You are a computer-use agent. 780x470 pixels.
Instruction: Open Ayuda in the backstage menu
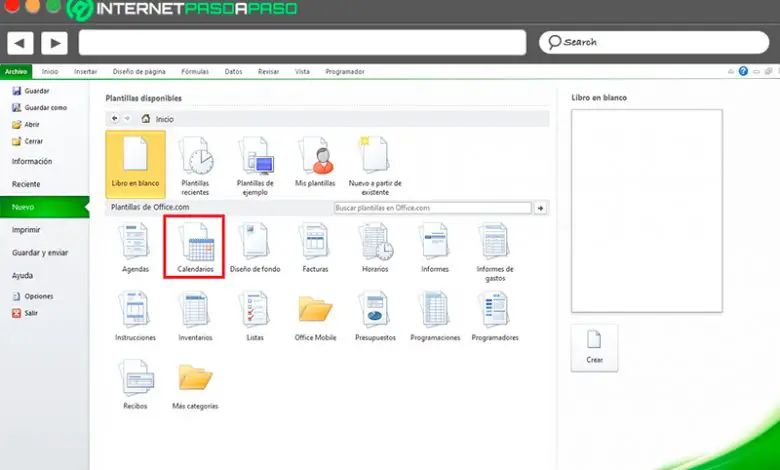[22, 276]
